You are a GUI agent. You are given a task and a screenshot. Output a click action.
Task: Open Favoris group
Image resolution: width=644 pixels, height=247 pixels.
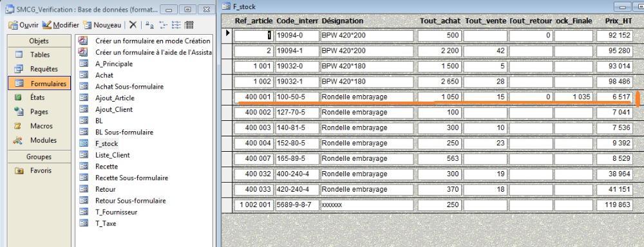click(39, 170)
